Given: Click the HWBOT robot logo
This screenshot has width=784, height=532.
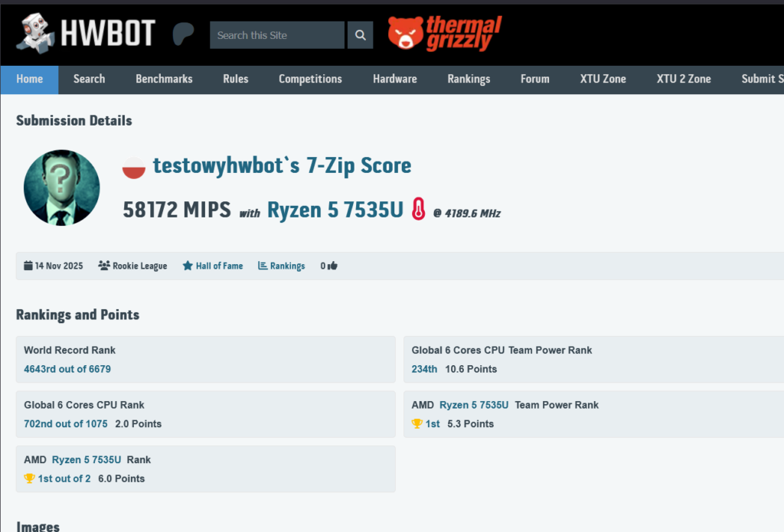Looking at the screenshot, I should (x=34, y=34).
